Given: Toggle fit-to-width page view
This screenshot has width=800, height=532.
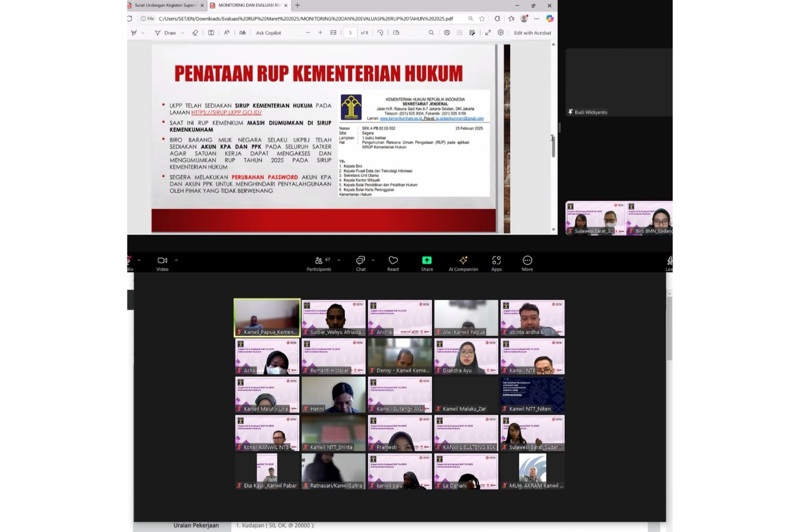Looking at the screenshot, I should [x=333, y=33].
